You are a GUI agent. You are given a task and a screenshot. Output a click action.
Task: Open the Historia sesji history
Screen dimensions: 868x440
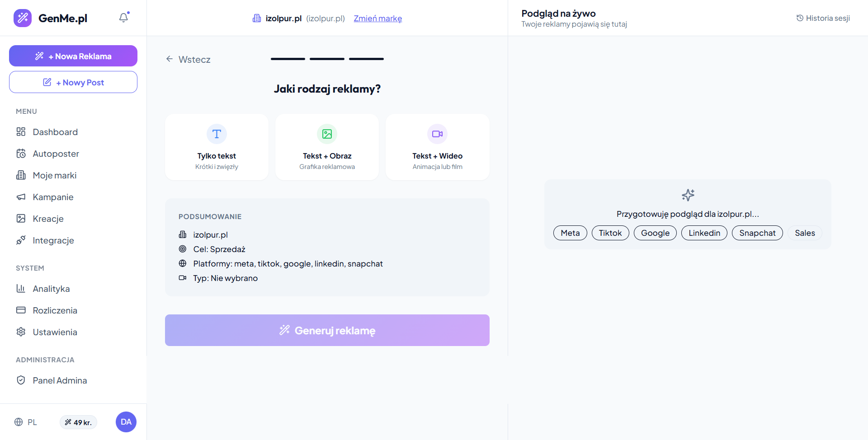pos(823,18)
